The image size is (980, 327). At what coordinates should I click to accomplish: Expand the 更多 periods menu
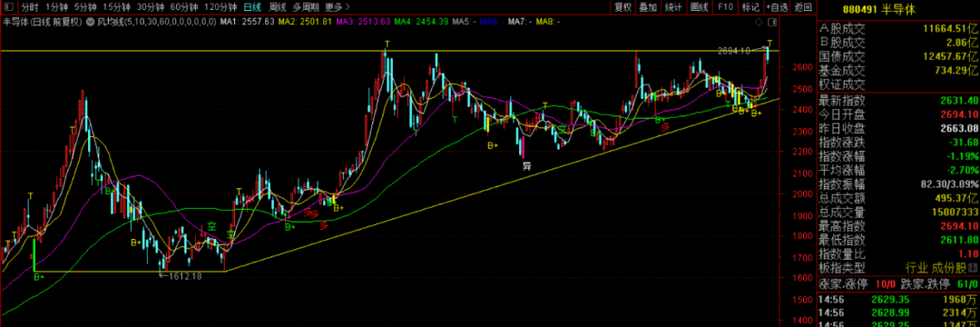[x=336, y=7]
